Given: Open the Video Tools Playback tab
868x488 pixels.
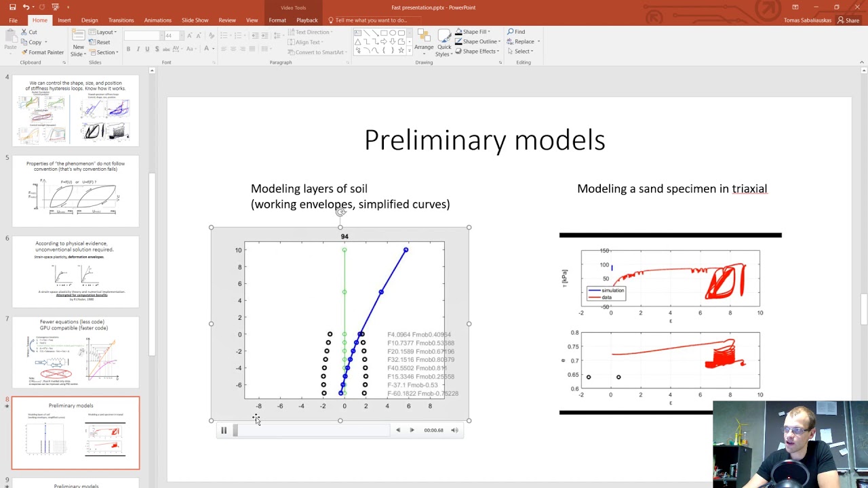Looking at the screenshot, I should coord(307,20).
